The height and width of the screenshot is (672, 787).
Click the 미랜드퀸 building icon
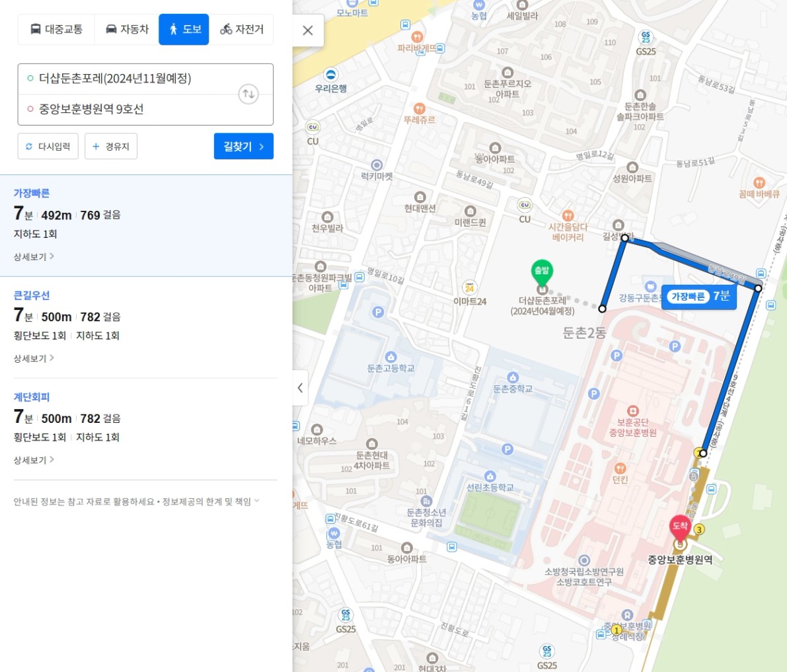470,211
